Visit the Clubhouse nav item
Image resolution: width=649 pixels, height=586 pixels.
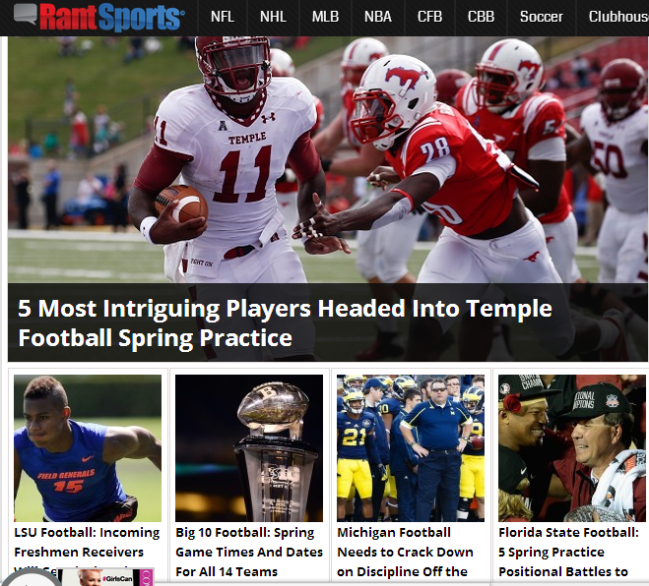coord(618,17)
